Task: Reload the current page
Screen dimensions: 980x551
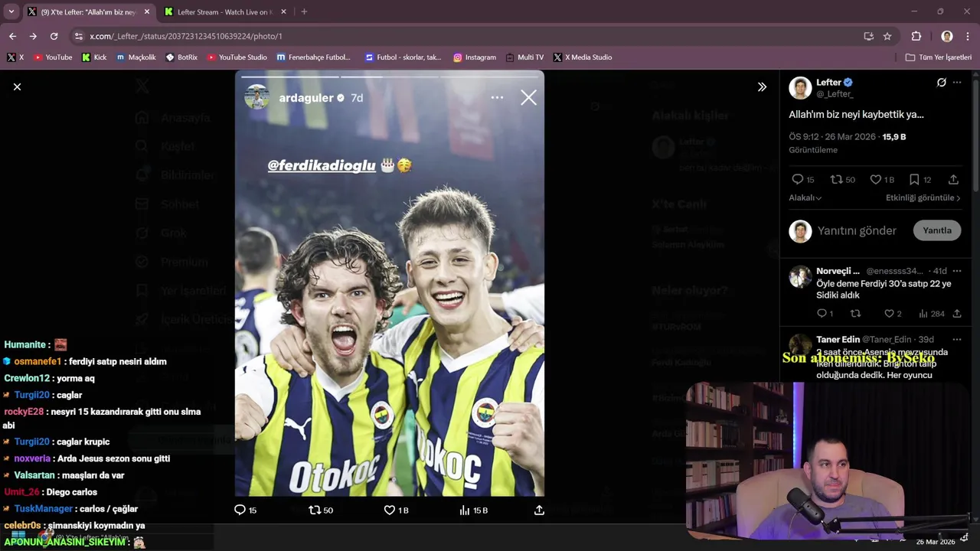Action: [54, 36]
